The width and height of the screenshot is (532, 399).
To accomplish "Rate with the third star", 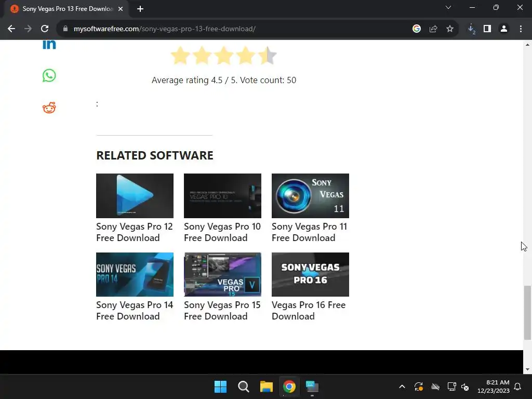I will [223, 56].
